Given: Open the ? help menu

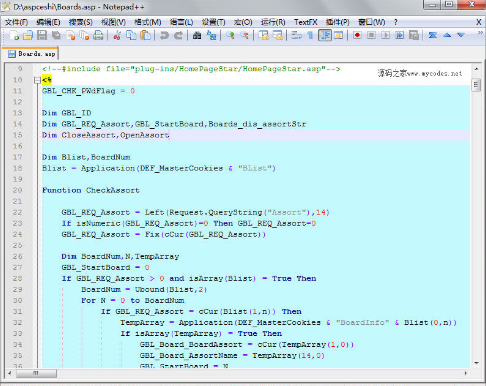Looking at the screenshot, I should 396,22.
